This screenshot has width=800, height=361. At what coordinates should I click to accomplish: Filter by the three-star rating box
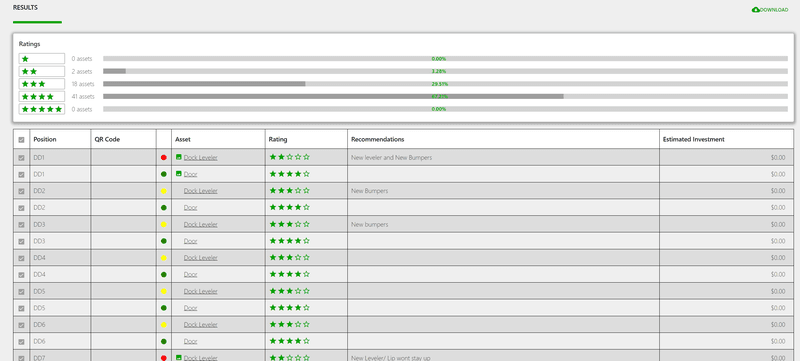coord(42,84)
